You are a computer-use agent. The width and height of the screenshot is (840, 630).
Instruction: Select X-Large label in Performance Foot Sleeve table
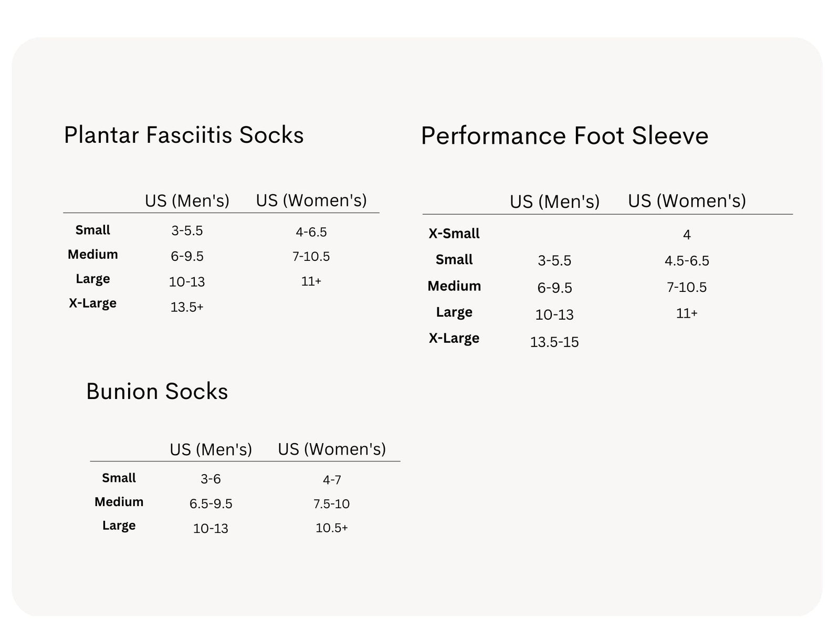pos(454,338)
